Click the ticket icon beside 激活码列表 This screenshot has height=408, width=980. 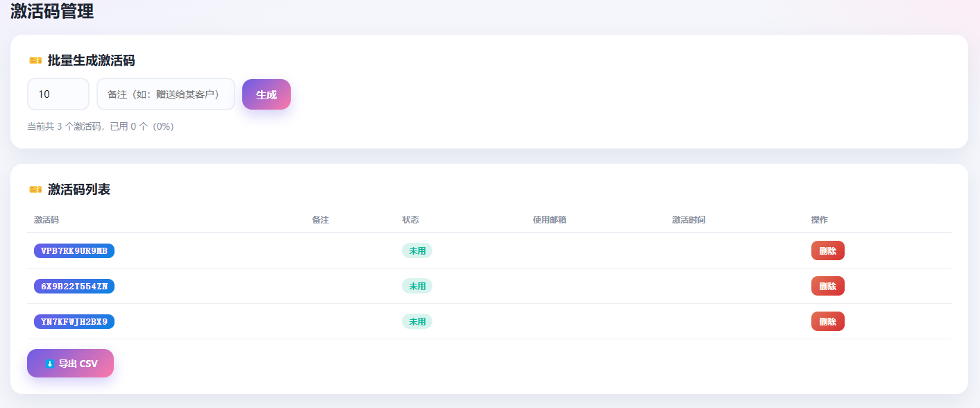click(x=35, y=189)
